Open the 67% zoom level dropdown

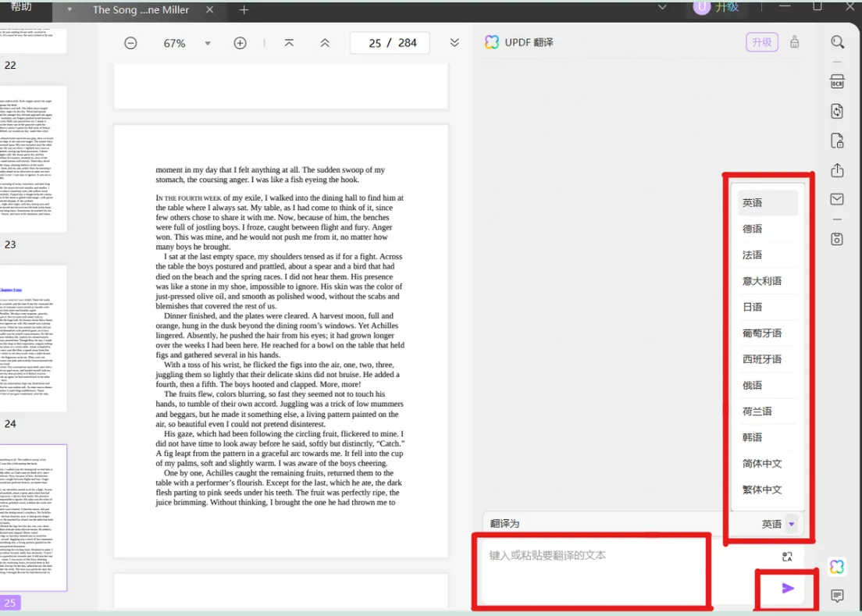coord(208,44)
